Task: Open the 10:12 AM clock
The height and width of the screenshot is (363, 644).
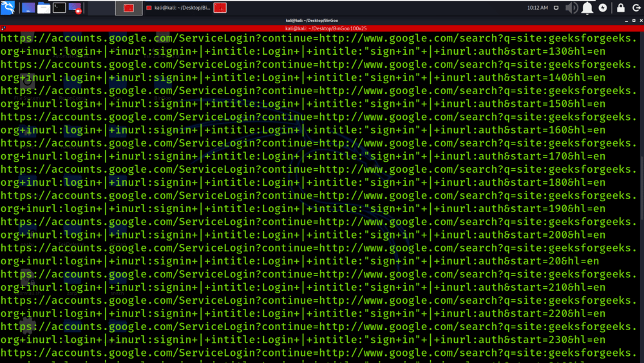Action: point(538,8)
